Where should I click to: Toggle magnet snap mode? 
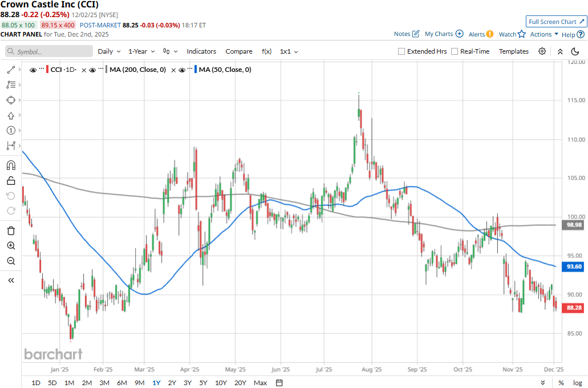[x=11, y=165]
